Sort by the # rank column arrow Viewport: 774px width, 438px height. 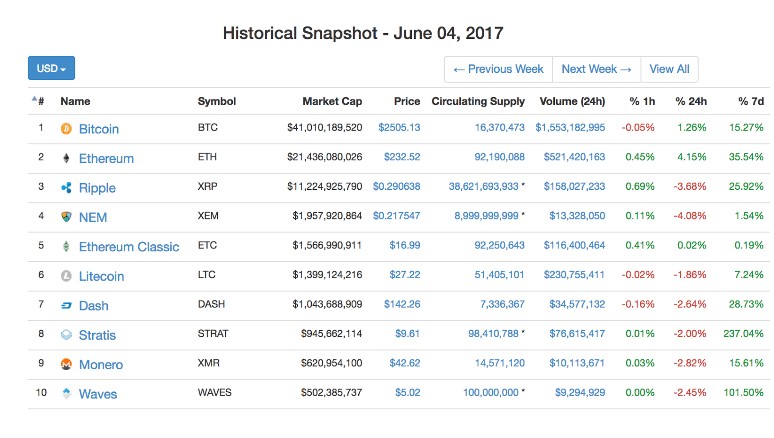[x=35, y=99]
